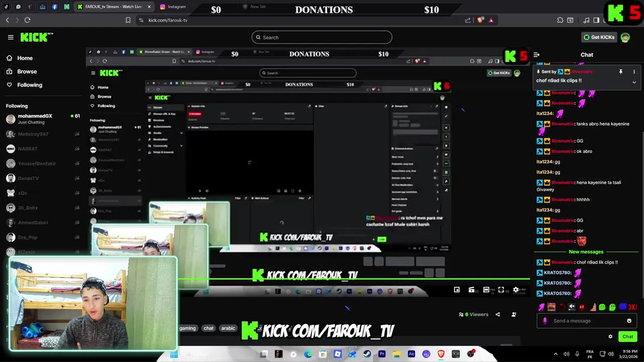Image resolution: width=644 pixels, height=362 pixels.
Task: Collapse the chat panel
Action: click(536, 55)
